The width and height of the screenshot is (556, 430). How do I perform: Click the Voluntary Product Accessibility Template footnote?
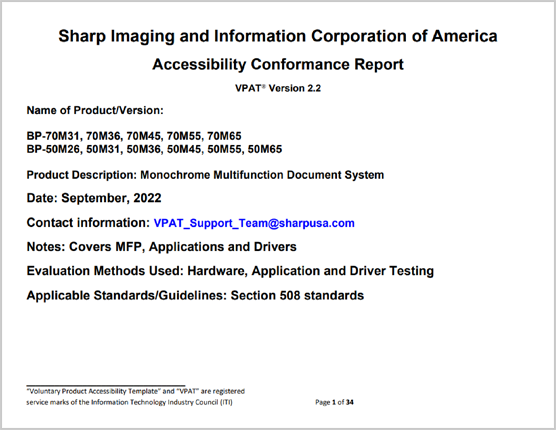[135, 391]
